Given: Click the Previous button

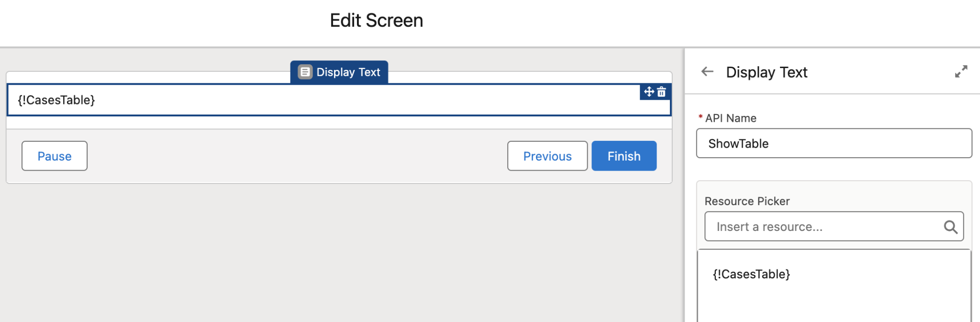Looking at the screenshot, I should 547,156.
